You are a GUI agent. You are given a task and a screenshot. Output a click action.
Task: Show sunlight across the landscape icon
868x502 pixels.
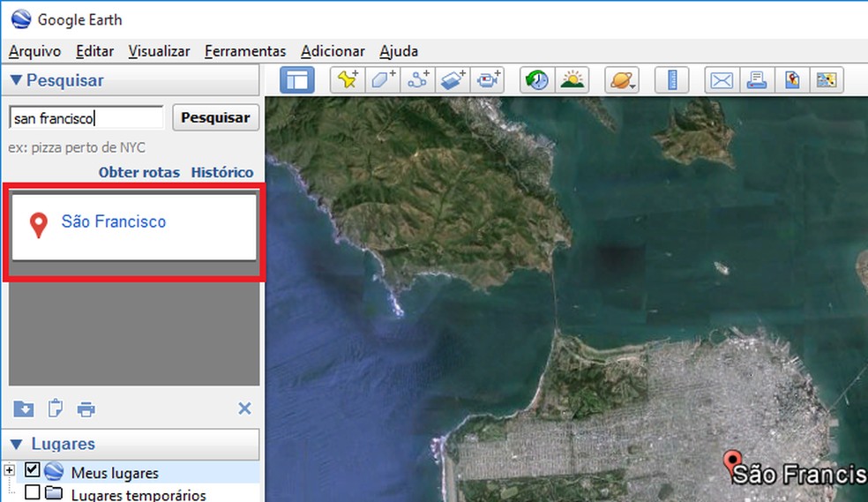tap(572, 80)
